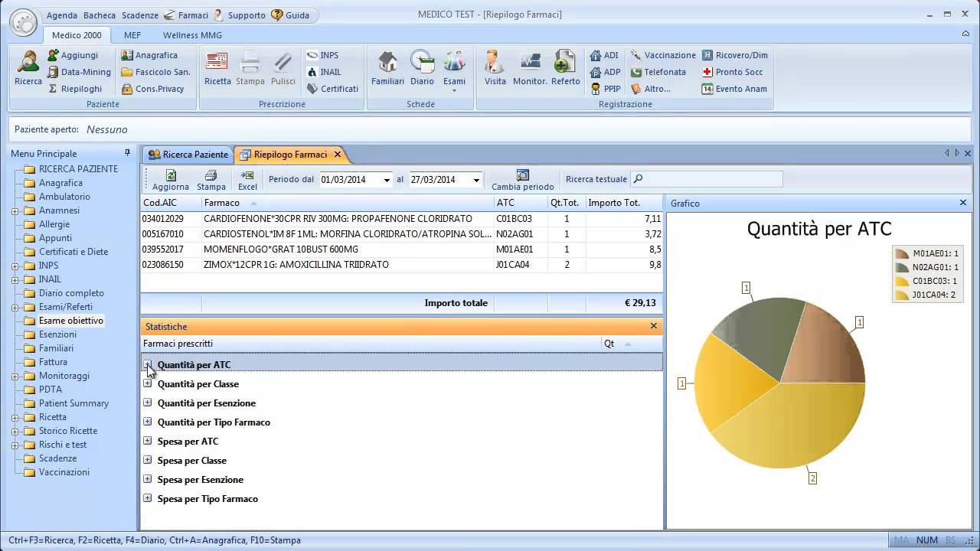The height and width of the screenshot is (551, 980).
Task: Expand Quantità per Esenzione statistics
Action: pyautogui.click(x=148, y=403)
